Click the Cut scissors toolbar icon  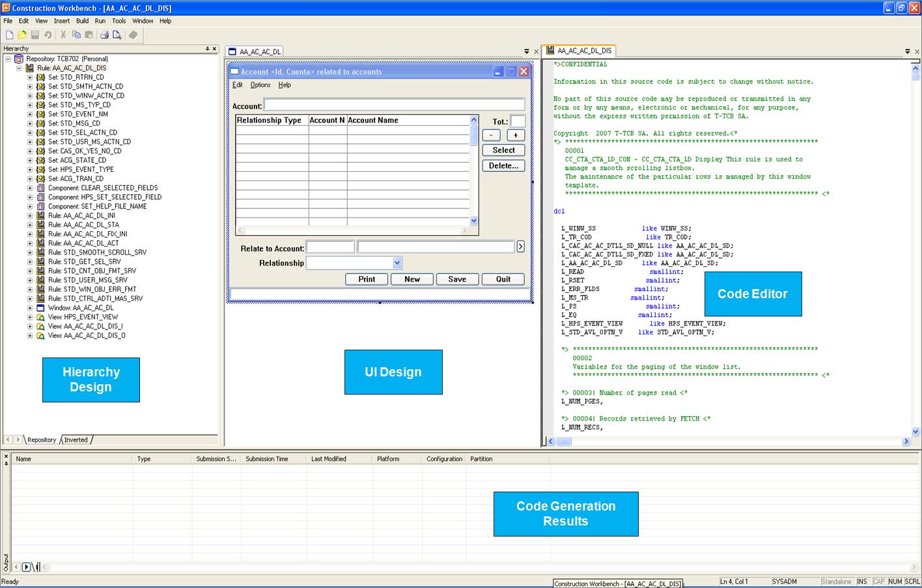pyautogui.click(x=63, y=35)
